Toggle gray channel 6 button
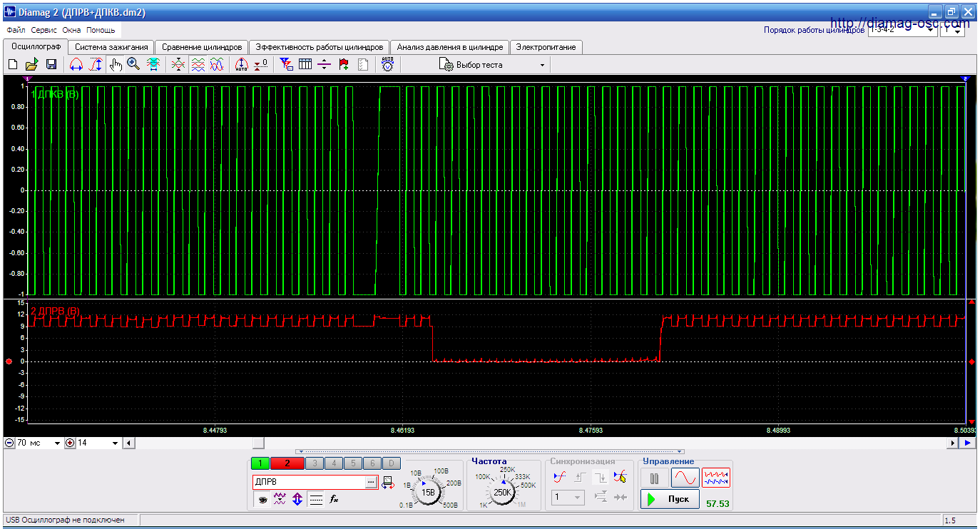 pos(372,463)
